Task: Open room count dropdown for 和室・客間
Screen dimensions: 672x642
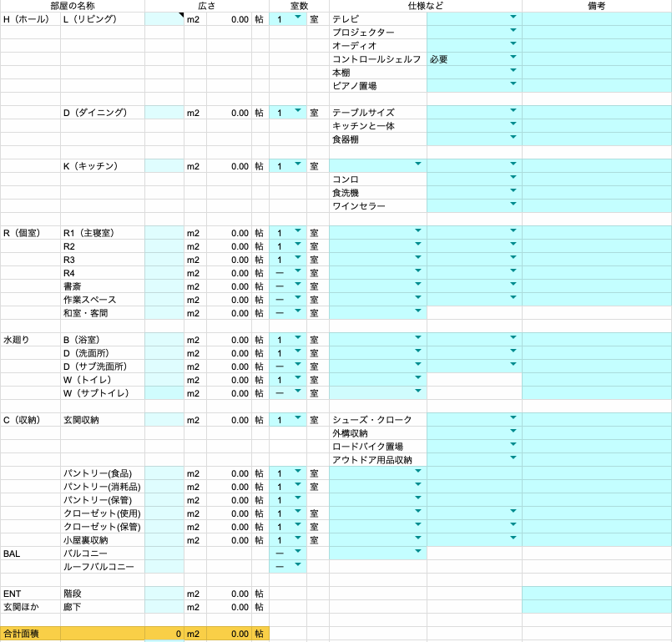Action: pos(297,313)
